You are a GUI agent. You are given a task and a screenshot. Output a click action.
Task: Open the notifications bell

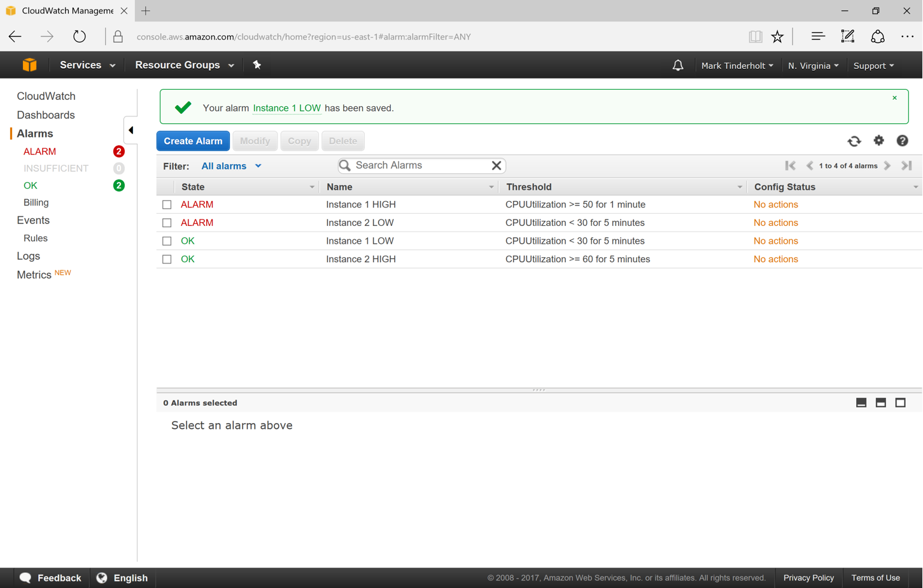(x=678, y=66)
